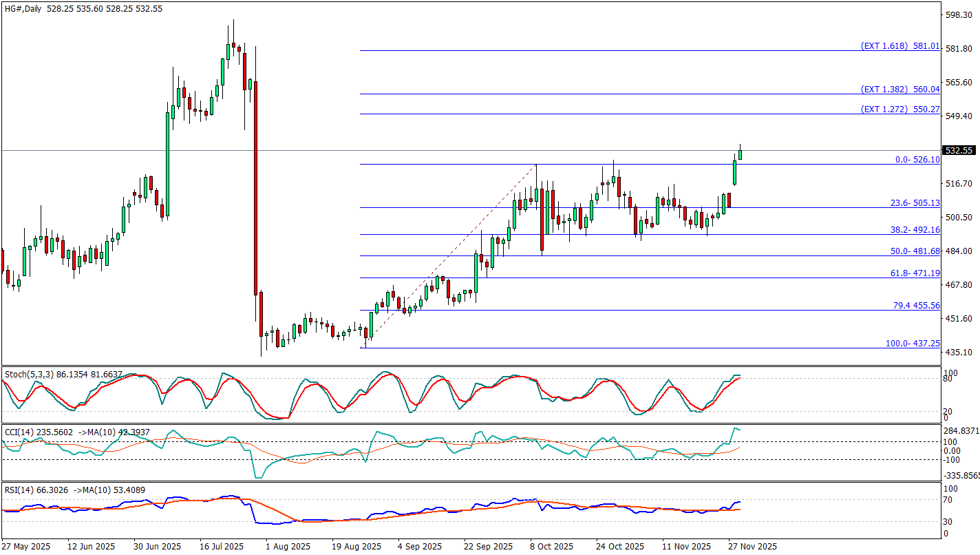Select the 27 May 2025 date marker
The height and width of the screenshot is (555, 980).
coord(26,547)
